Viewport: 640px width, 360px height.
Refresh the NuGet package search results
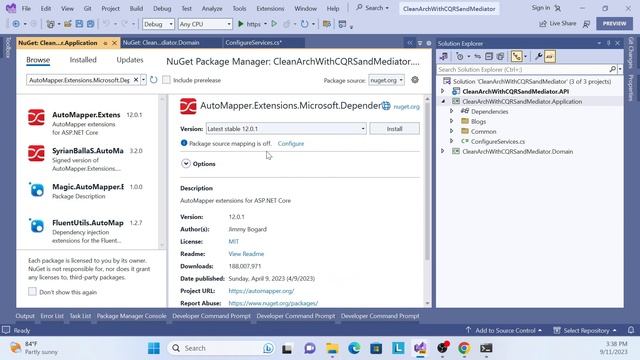(153, 80)
